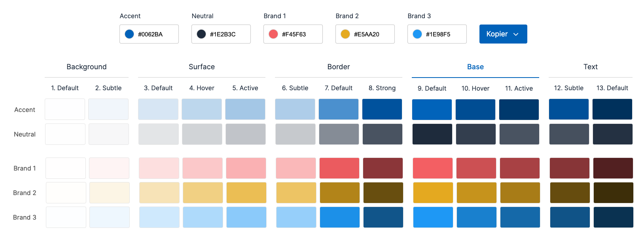Open the Accent #0062BA color picker field
Image resolution: width=644 pixels, height=239 pixels.
coord(154,34)
